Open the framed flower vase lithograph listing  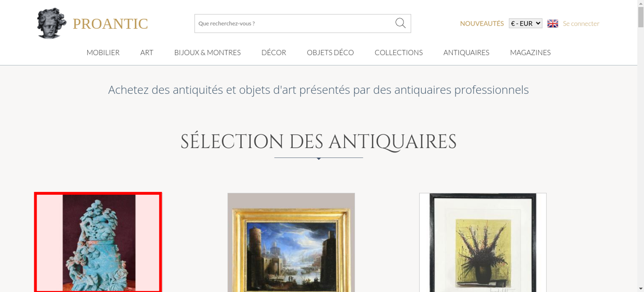[x=483, y=242]
